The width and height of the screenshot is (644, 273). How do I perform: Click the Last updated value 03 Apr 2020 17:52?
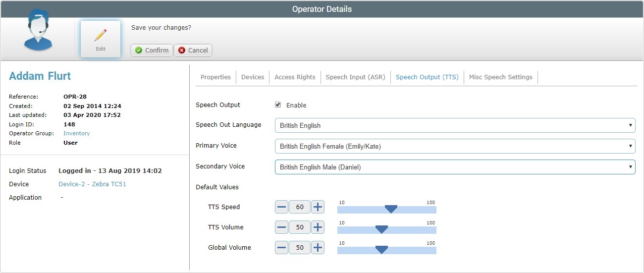(x=92, y=115)
